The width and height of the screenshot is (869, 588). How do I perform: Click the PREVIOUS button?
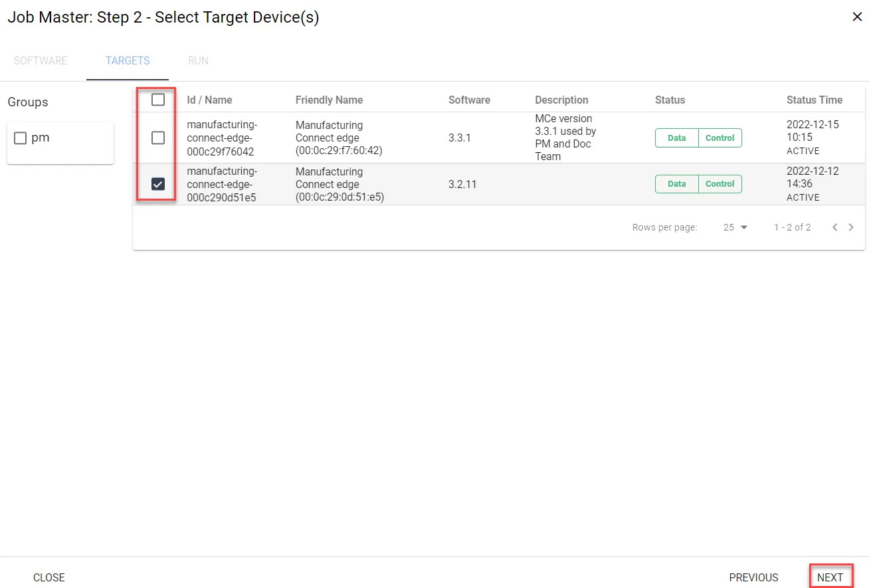tap(753, 577)
